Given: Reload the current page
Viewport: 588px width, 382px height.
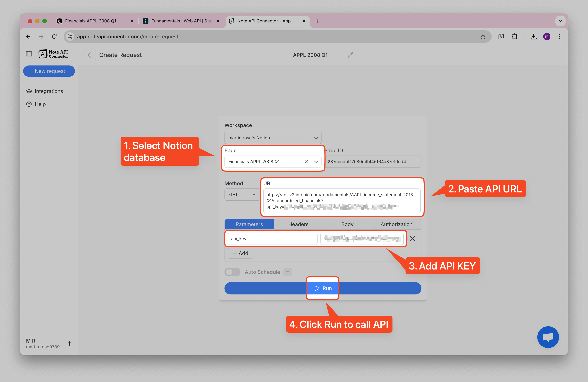Looking at the screenshot, I should tap(55, 36).
